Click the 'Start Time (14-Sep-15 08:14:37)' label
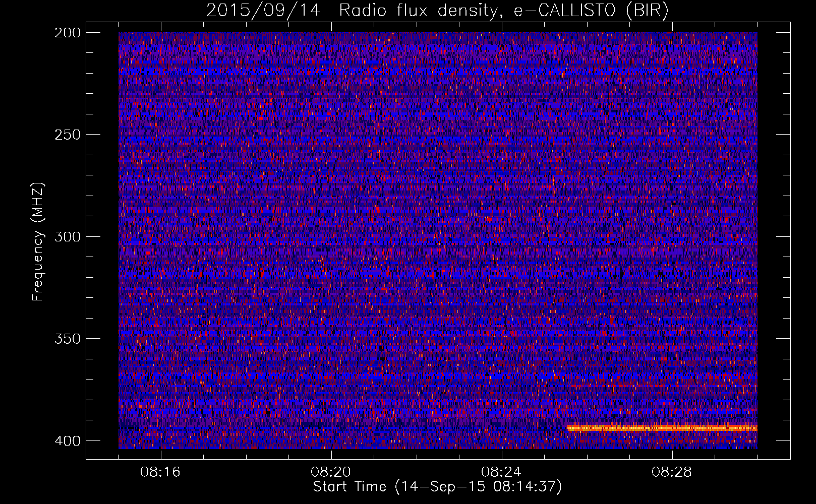The height and width of the screenshot is (504, 816). pos(437,487)
